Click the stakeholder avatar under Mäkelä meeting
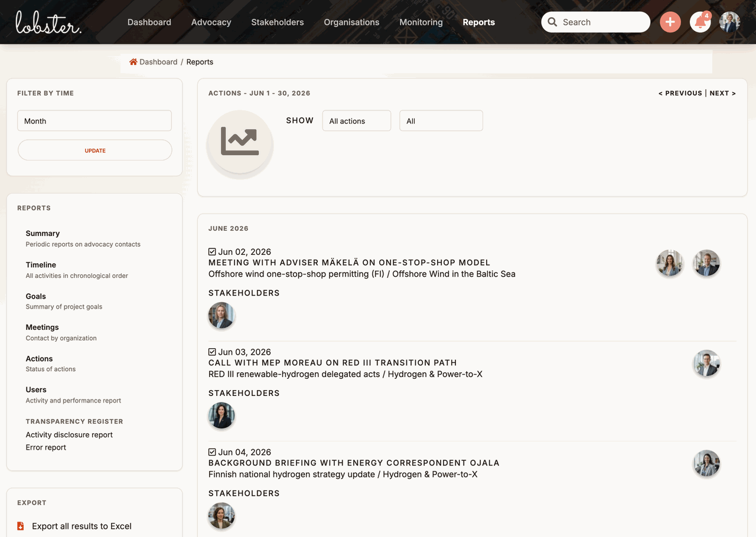This screenshot has height=537, width=756. (x=221, y=316)
